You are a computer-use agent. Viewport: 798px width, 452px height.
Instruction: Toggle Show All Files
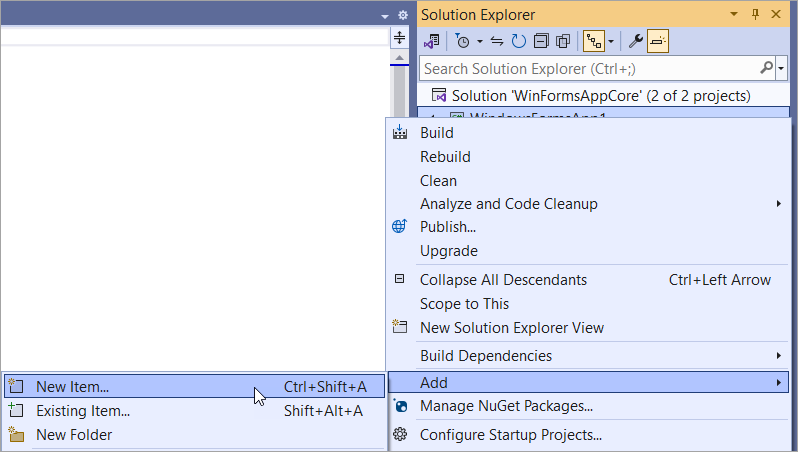point(563,41)
